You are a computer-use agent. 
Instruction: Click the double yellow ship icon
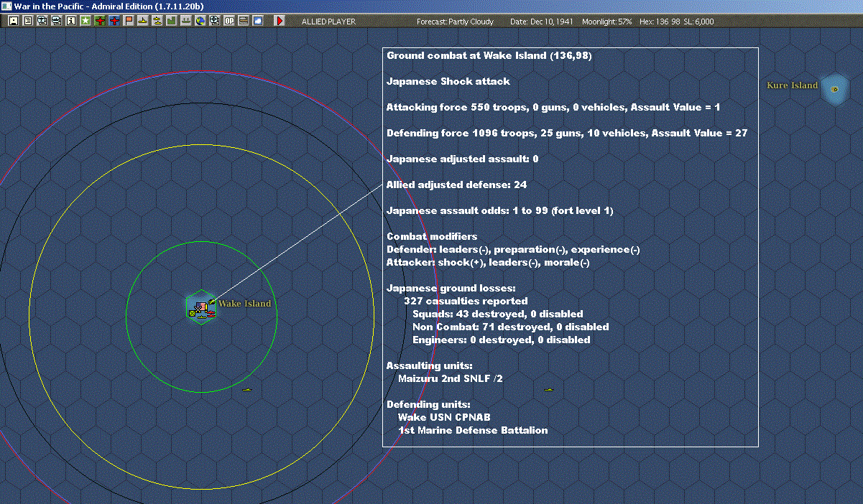pos(157,21)
